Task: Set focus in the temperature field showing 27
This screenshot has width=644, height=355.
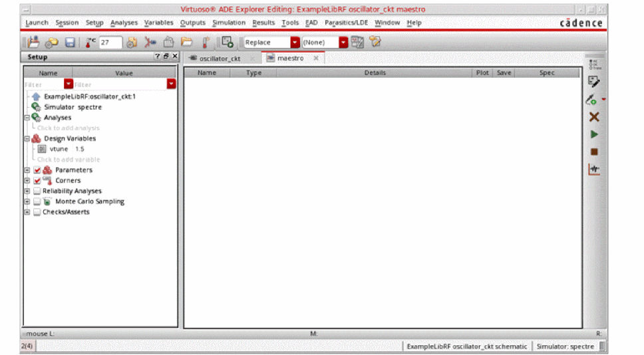Action: pos(110,43)
